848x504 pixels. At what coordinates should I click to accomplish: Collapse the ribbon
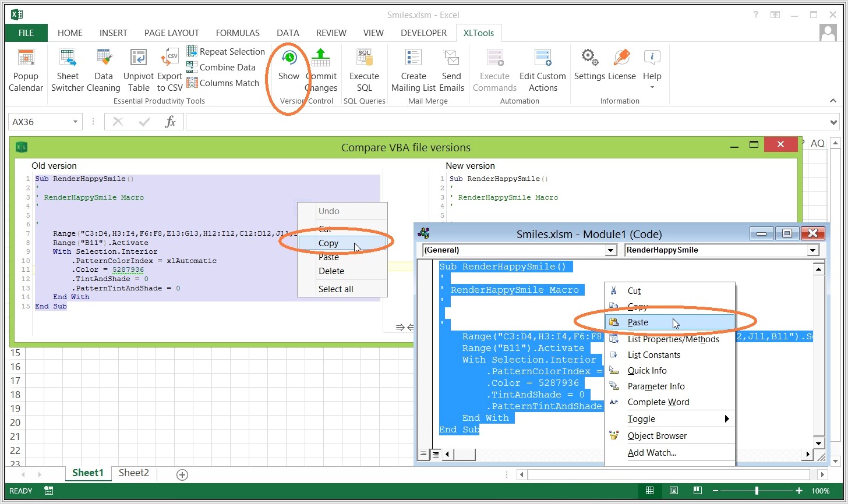click(833, 101)
